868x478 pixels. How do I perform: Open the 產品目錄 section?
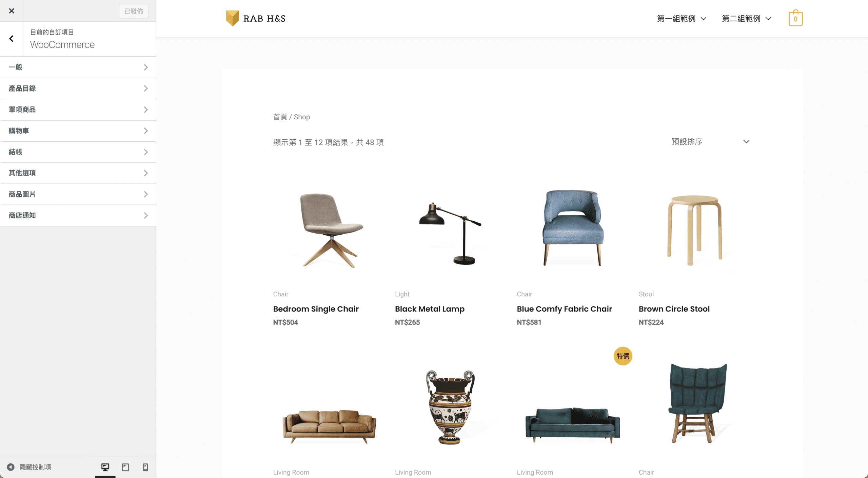78,88
